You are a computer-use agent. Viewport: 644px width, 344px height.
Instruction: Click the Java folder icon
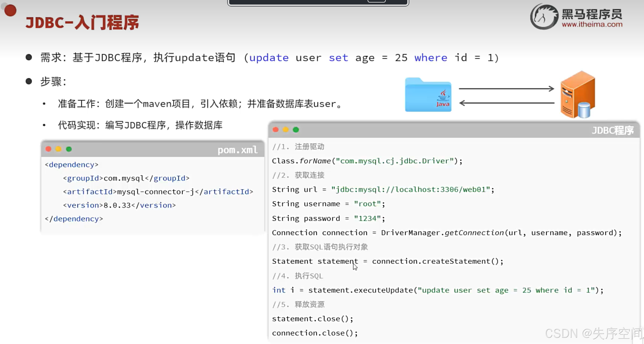coord(428,95)
